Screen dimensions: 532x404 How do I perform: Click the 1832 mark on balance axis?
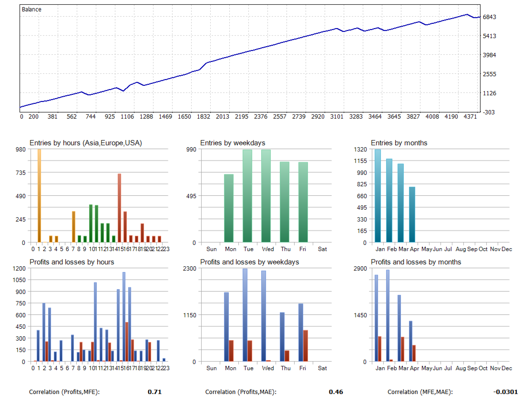tap(204, 117)
